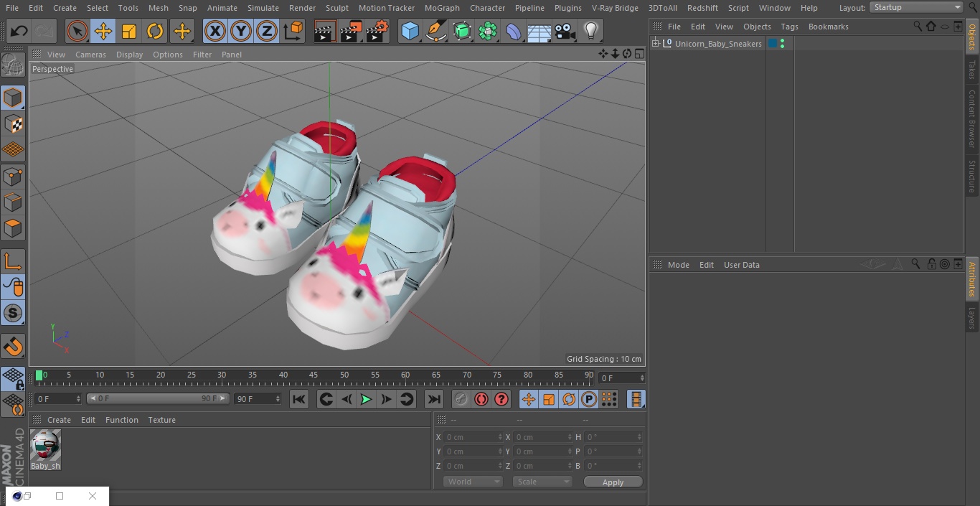Select the Live Selection tool
Image resolution: width=980 pixels, height=506 pixels.
coord(77,32)
